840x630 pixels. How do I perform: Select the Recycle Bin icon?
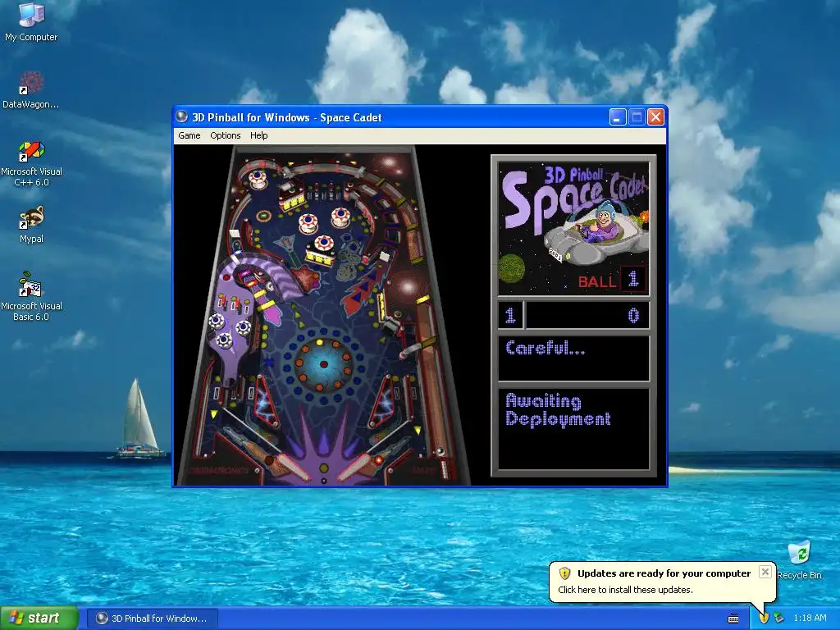pos(799,559)
